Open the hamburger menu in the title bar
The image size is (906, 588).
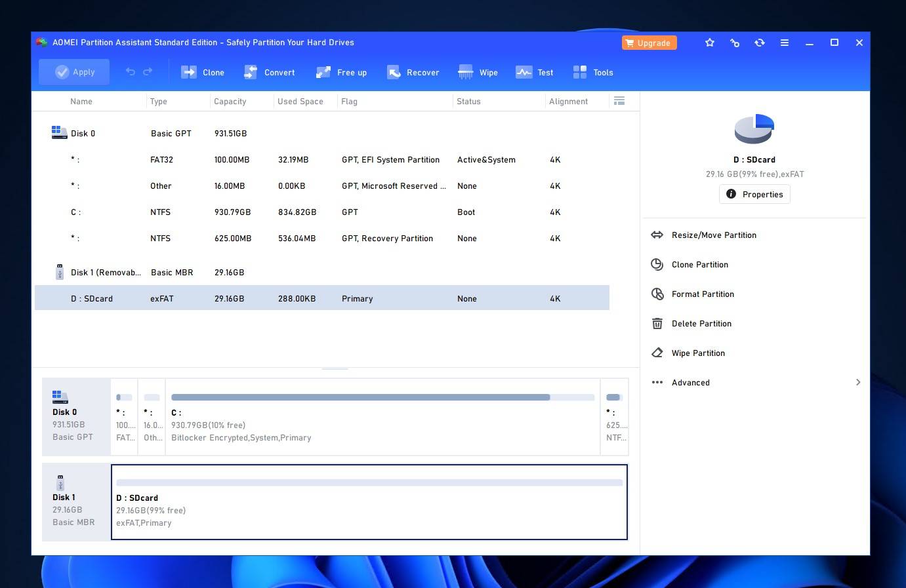(785, 43)
